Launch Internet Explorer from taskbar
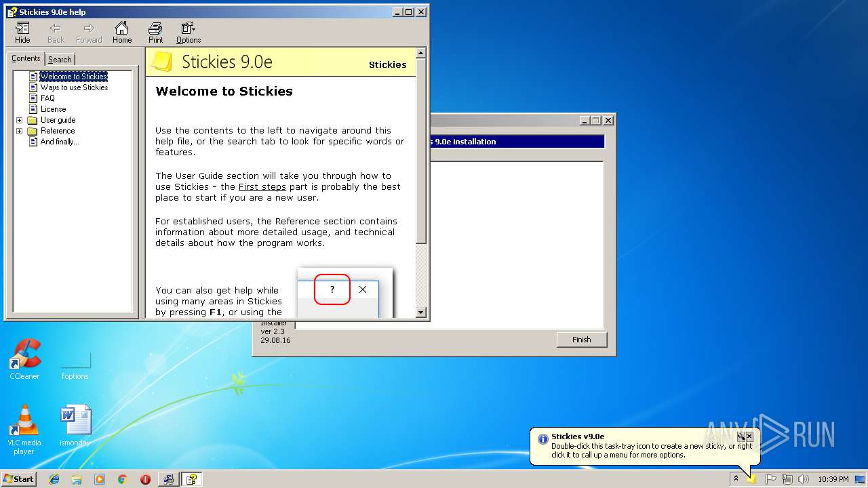Screen dimensions: 868x488 tap(54, 479)
